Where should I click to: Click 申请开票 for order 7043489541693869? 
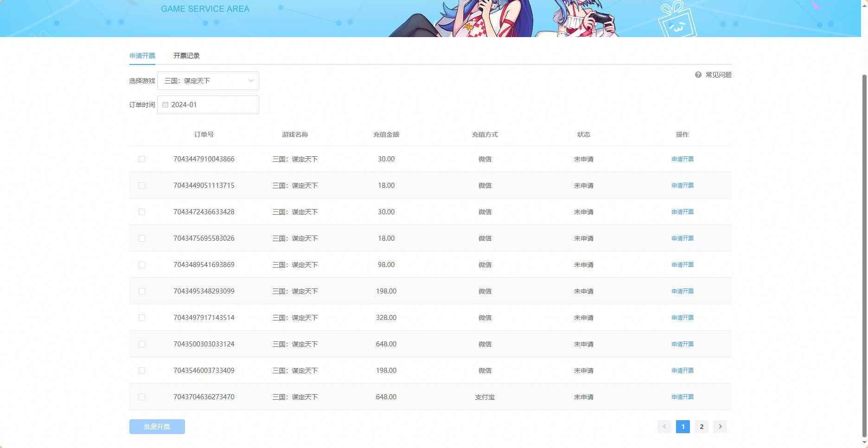pos(683,265)
